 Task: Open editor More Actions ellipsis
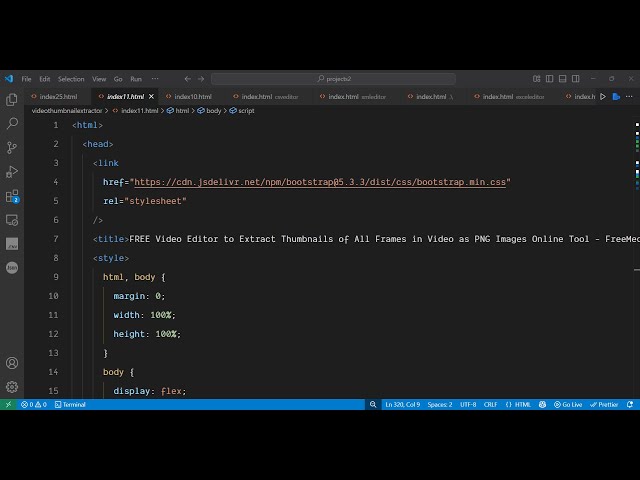point(629,97)
